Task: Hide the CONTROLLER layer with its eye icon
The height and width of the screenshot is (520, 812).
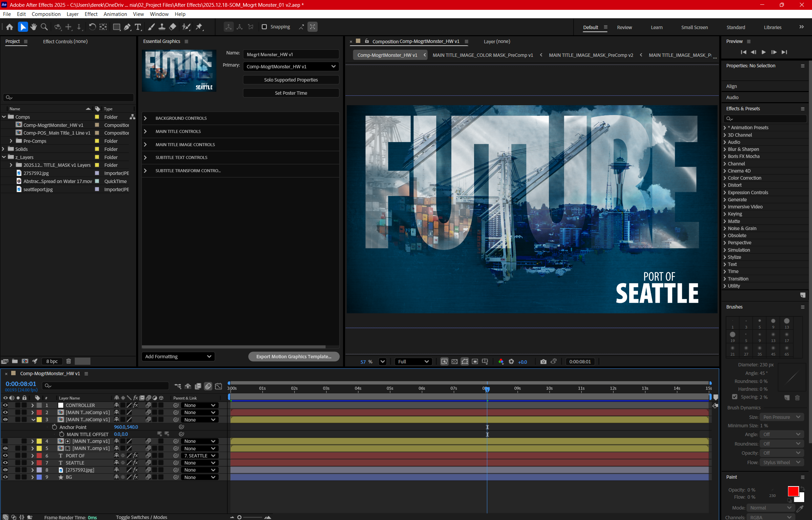Action: (x=5, y=405)
